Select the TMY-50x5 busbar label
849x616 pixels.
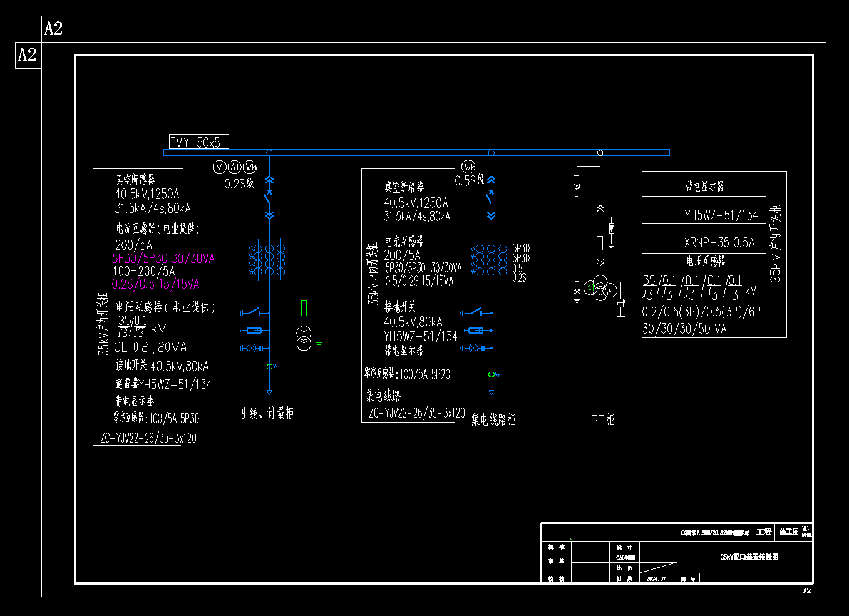195,143
